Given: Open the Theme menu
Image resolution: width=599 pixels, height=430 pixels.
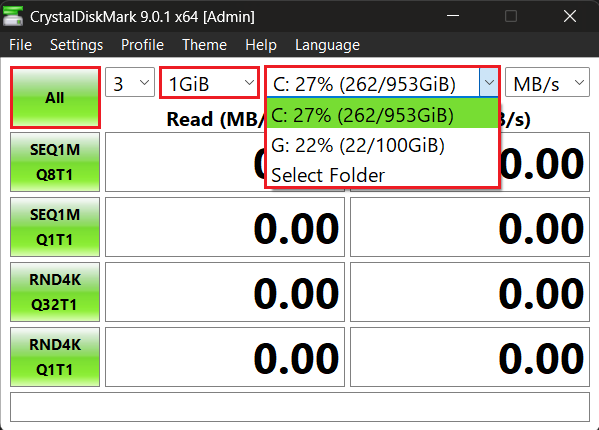Looking at the screenshot, I should tap(204, 45).
